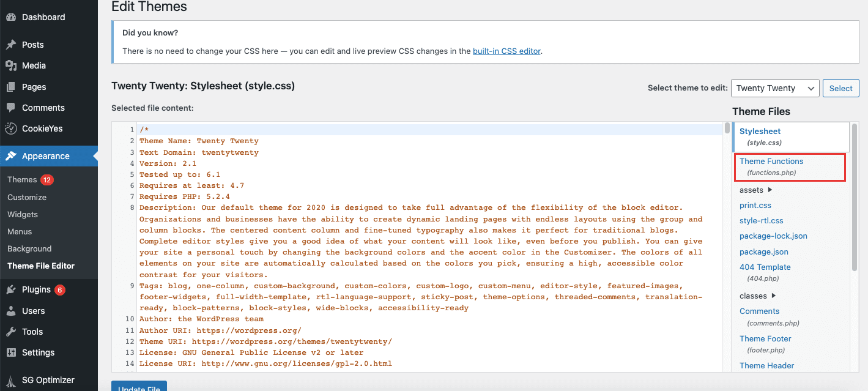Click the red 6 updates badge on Plugins
Image resolution: width=868 pixels, height=391 pixels.
click(60, 290)
